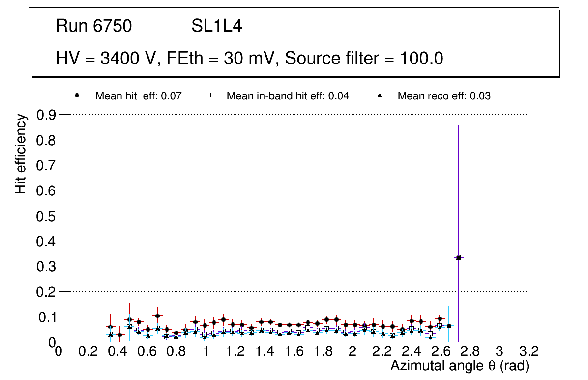Select the 'Mean reco eff: 0.03' legend entry

444,96
